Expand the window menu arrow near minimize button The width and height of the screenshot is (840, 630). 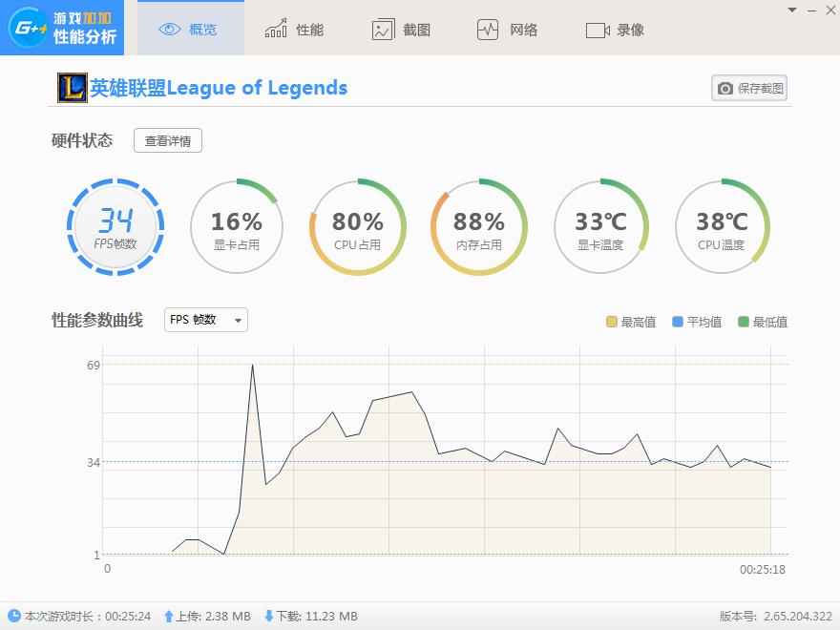pyautogui.click(x=791, y=11)
